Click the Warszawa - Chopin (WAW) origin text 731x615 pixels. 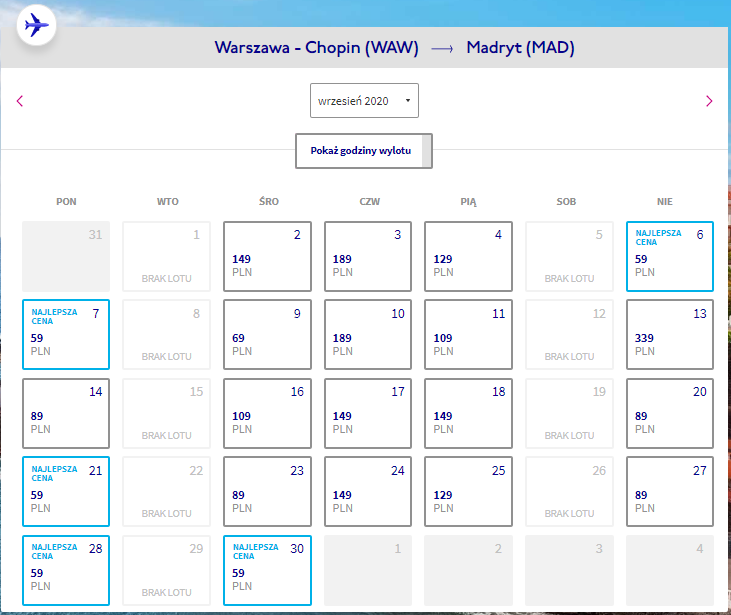(317, 48)
